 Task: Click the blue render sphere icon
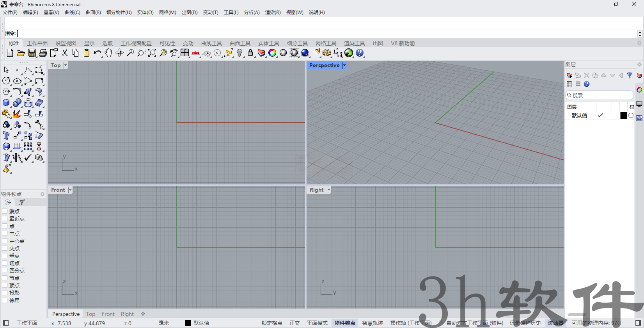[305, 53]
